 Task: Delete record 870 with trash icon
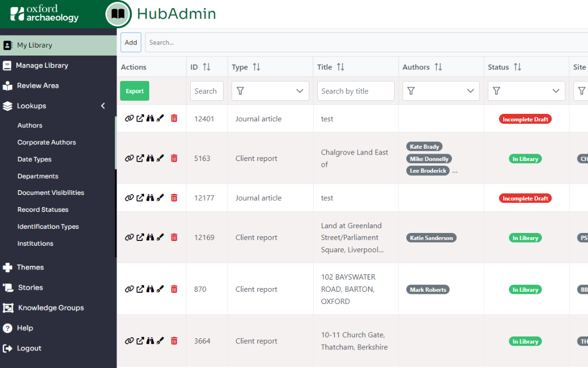(x=174, y=289)
